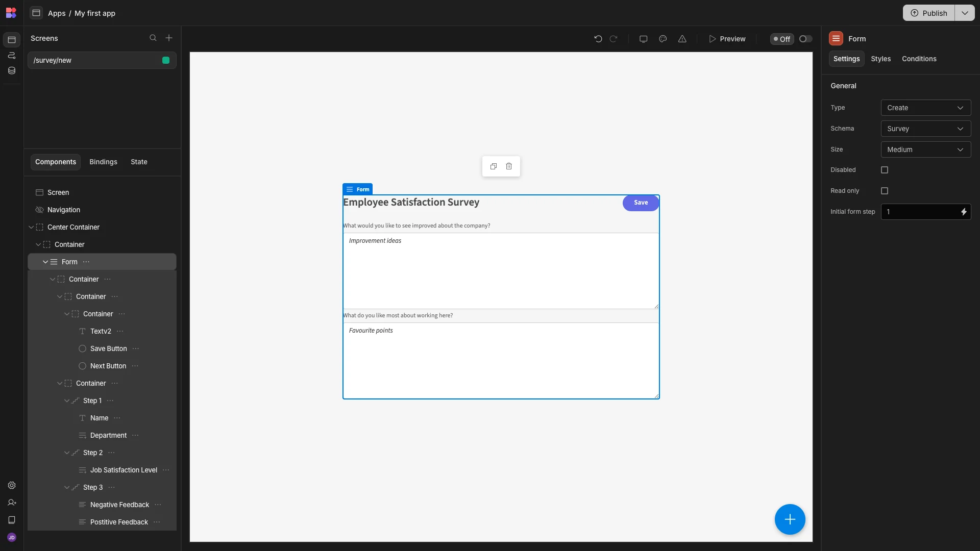This screenshot has width=980, height=551.
Task: Open the Data database icon in sidebar
Action: click(12, 71)
